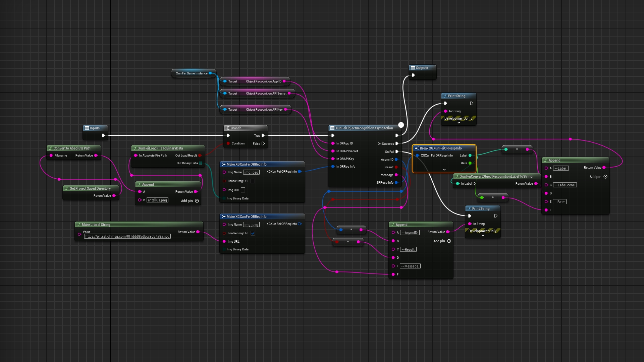Click the On Success exec pin
This screenshot has height=362, width=644.
pyautogui.click(x=397, y=143)
